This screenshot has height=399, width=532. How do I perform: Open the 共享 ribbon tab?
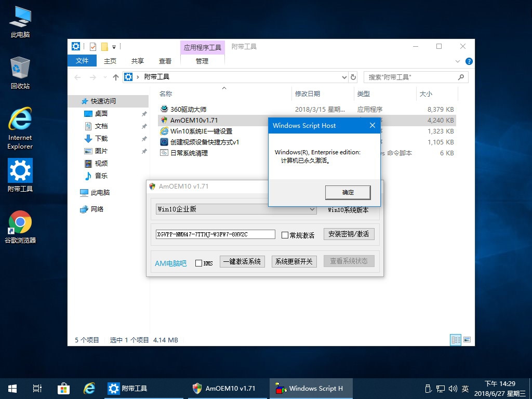coord(137,61)
